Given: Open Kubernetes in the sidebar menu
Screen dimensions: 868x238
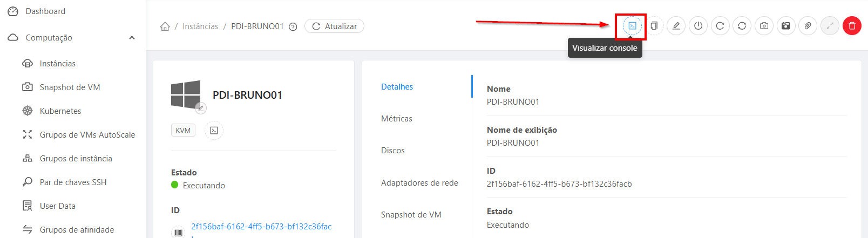Looking at the screenshot, I should 60,111.
